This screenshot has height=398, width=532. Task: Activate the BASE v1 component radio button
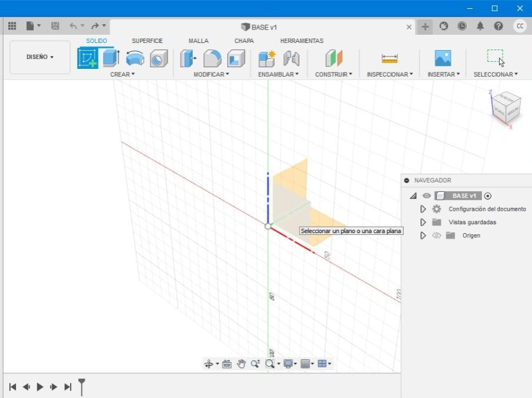coord(487,196)
